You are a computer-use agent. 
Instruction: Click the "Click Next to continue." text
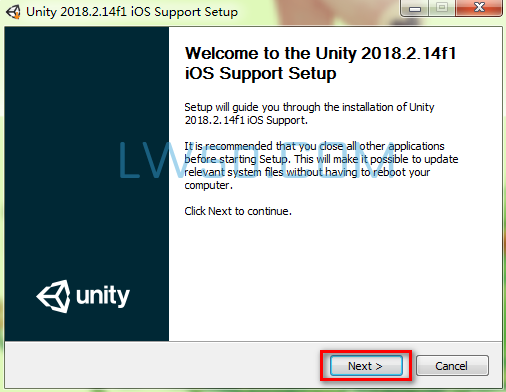(x=238, y=211)
